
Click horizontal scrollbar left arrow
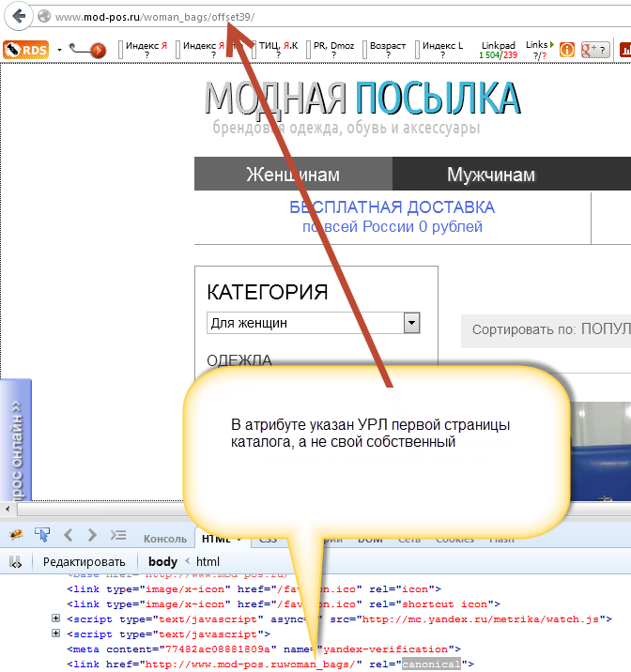click(x=8, y=509)
